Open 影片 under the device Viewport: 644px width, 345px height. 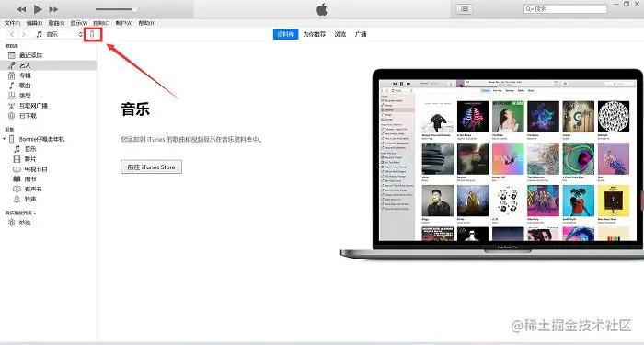[48, 159]
